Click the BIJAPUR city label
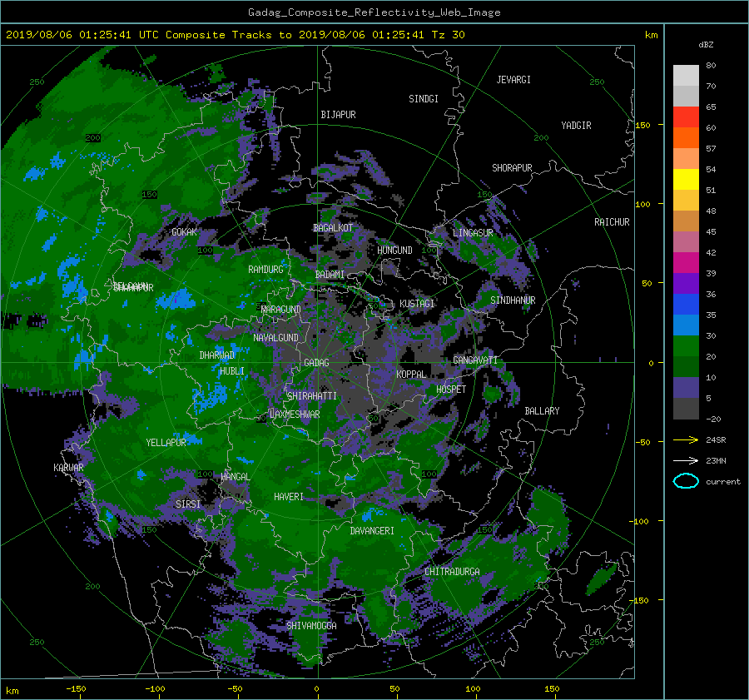The width and height of the screenshot is (749, 700). (338, 115)
